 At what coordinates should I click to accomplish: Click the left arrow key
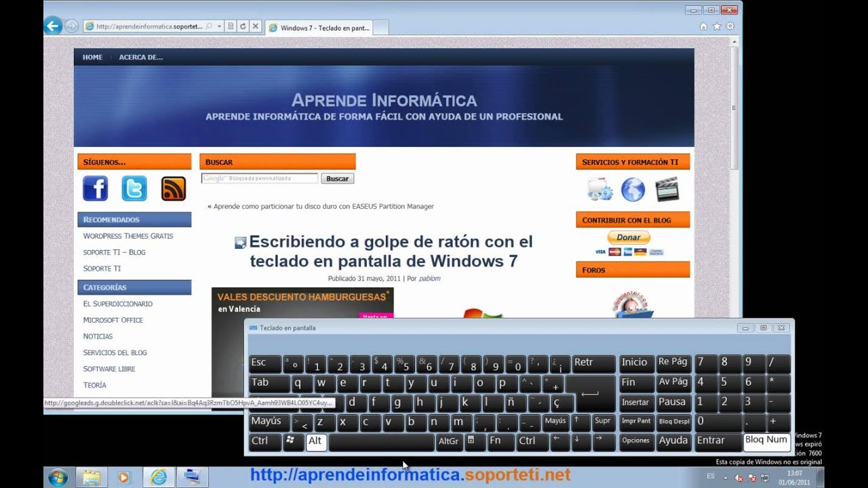[559, 441]
